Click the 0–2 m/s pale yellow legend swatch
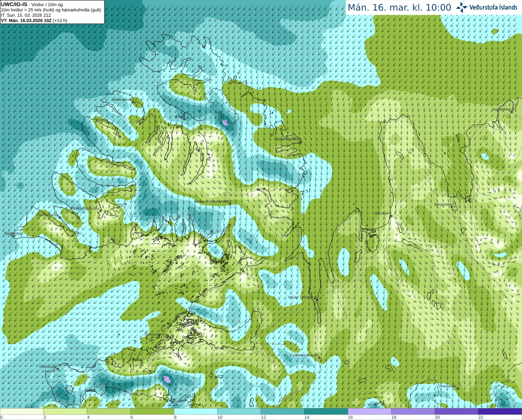 pyautogui.click(x=22, y=411)
